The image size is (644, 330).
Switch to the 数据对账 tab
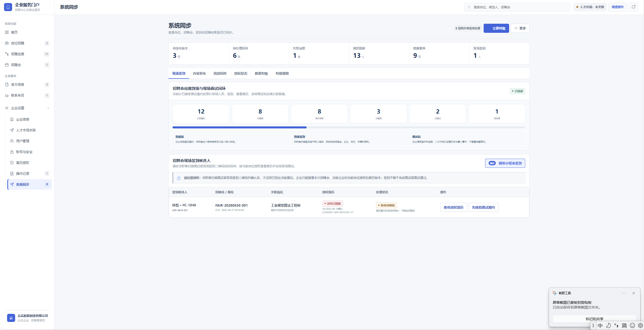click(x=261, y=73)
